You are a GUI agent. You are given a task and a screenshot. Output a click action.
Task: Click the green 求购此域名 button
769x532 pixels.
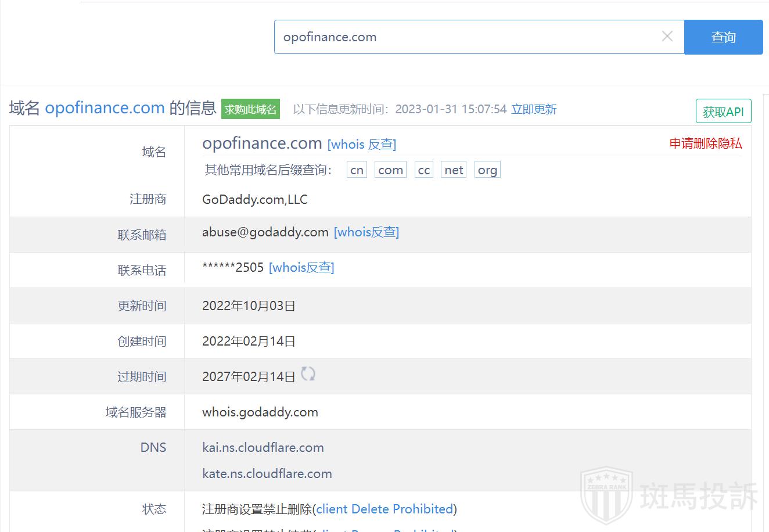tap(250, 109)
